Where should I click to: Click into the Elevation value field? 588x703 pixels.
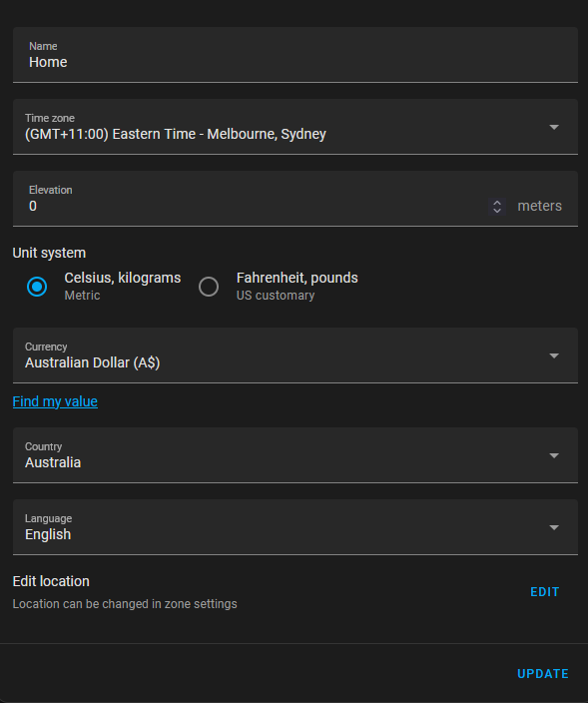258,207
